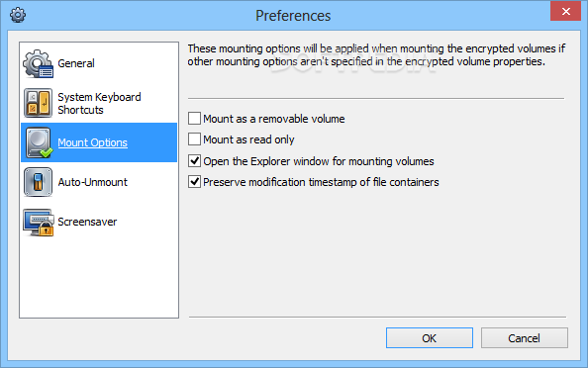The width and height of the screenshot is (588, 368).
Task: Go to the Auto-Unmount settings label
Action: pyautogui.click(x=93, y=182)
